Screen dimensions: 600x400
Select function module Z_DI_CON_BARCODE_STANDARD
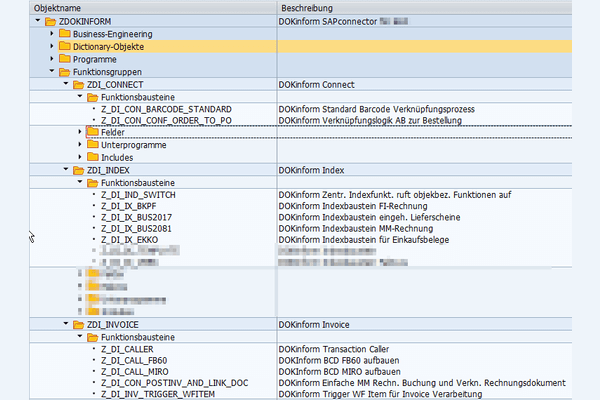[166, 109]
